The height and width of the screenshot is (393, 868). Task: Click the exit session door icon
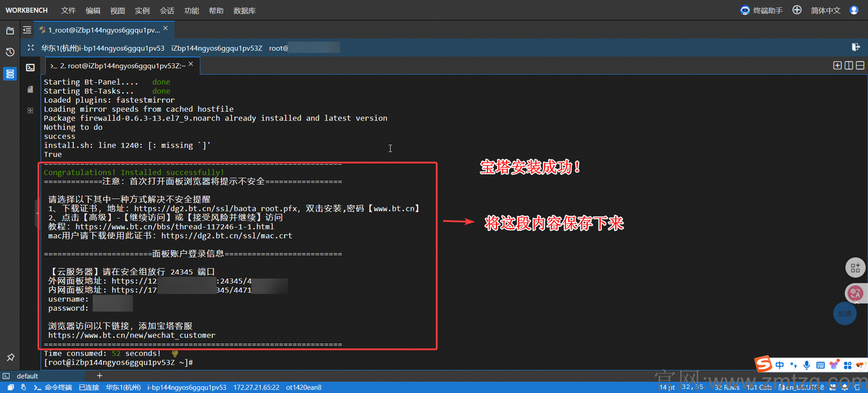click(x=856, y=48)
